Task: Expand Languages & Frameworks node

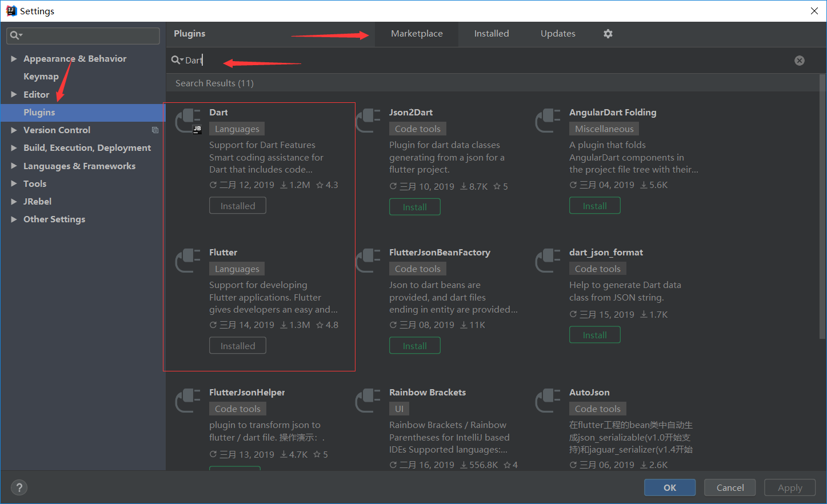Action: (14, 166)
